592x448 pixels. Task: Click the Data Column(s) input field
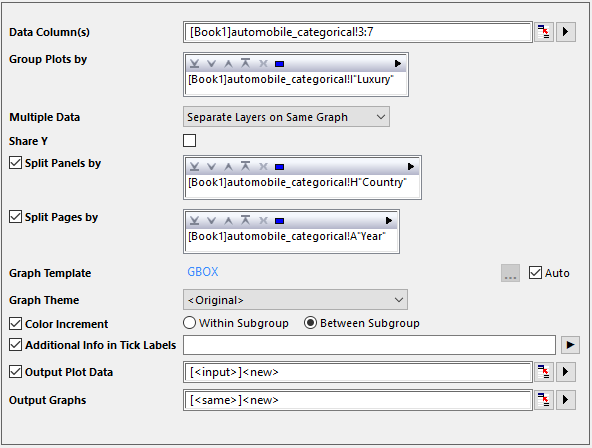358,32
